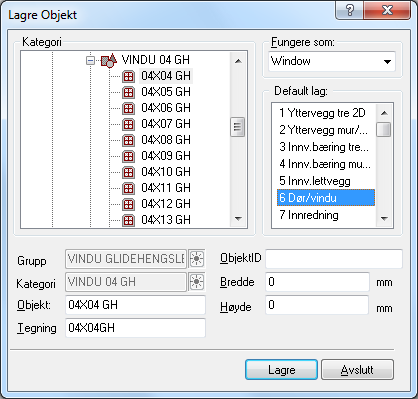Screen dimensions: 418x399
Task: Select 04X11 GH in category tree
Action: click(x=166, y=188)
